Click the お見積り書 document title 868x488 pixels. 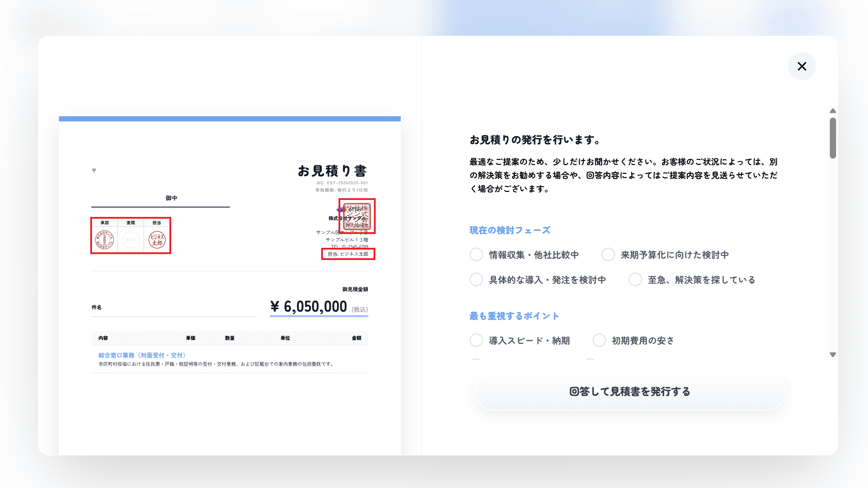tap(333, 171)
